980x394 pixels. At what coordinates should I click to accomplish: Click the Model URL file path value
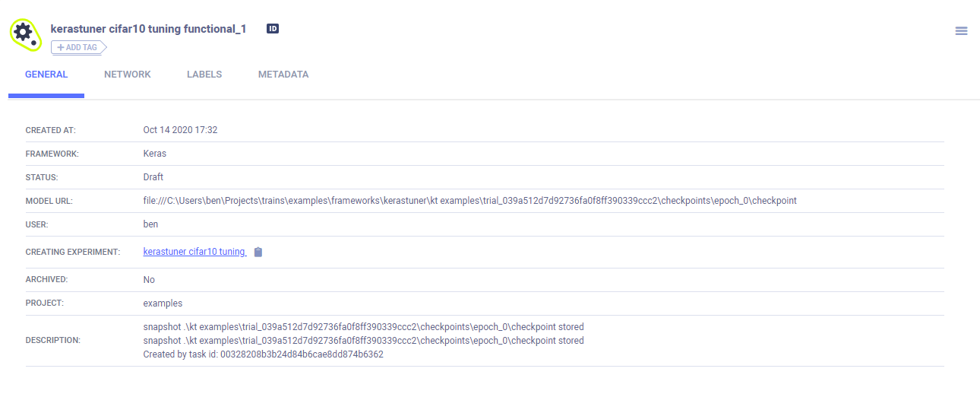pyautogui.click(x=469, y=201)
